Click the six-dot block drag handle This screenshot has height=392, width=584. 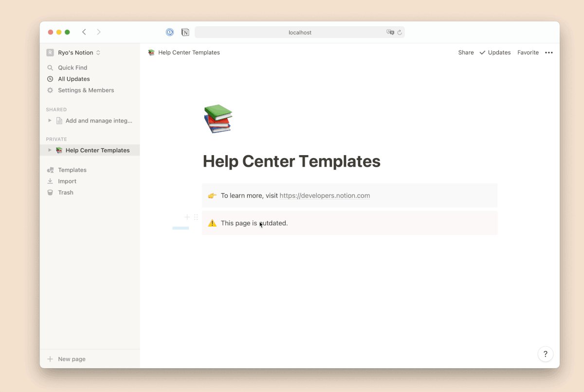196,217
